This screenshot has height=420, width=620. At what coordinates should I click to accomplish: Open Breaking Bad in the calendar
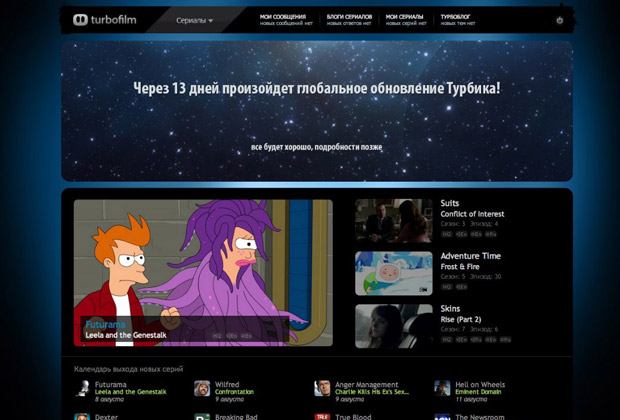coord(236,417)
